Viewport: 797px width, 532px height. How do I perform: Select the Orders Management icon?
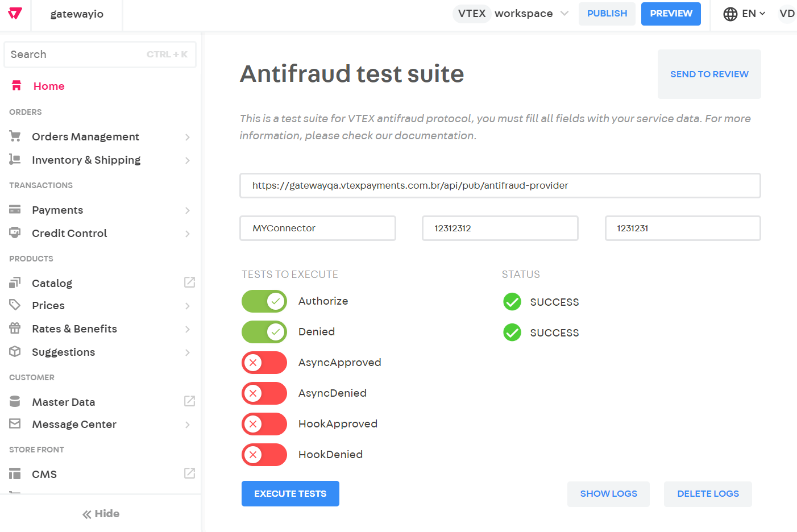pyautogui.click(x=15, y=136)
